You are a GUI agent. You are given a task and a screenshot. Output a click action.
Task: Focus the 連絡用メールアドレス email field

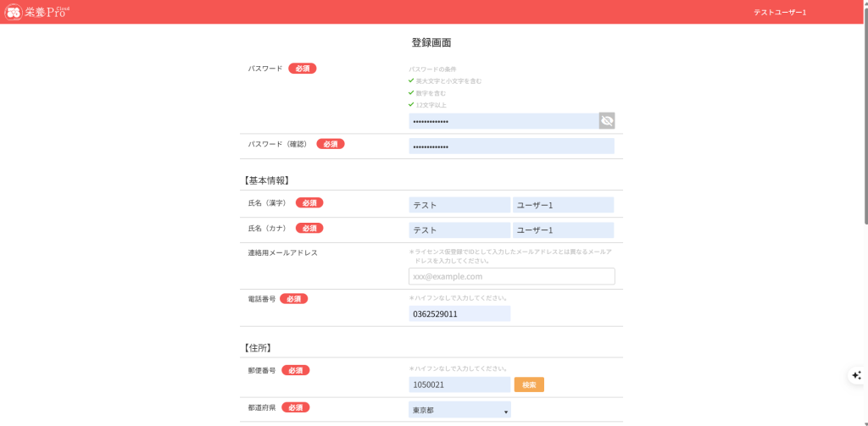point(511,276)
